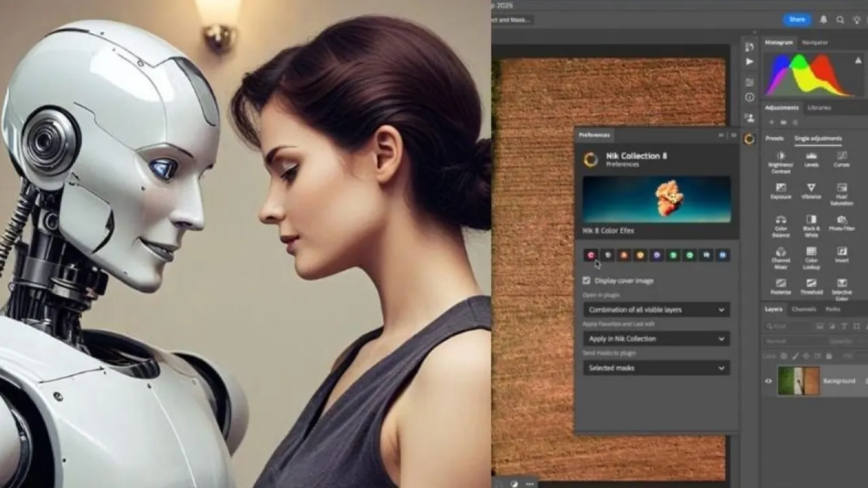Open the Nik Collection panel icon in dock
This screenshot has height=488, width=868.
click(x=749, y=139)
